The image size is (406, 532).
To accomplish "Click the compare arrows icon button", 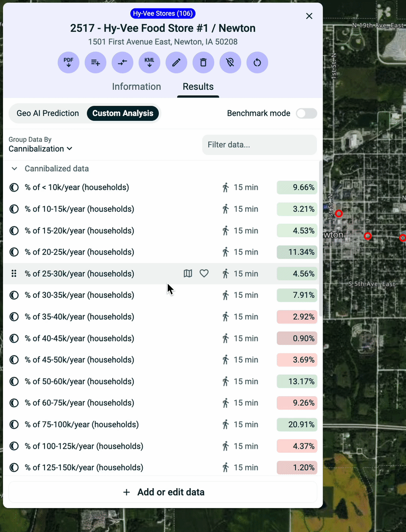I will (x=122, y=62).
